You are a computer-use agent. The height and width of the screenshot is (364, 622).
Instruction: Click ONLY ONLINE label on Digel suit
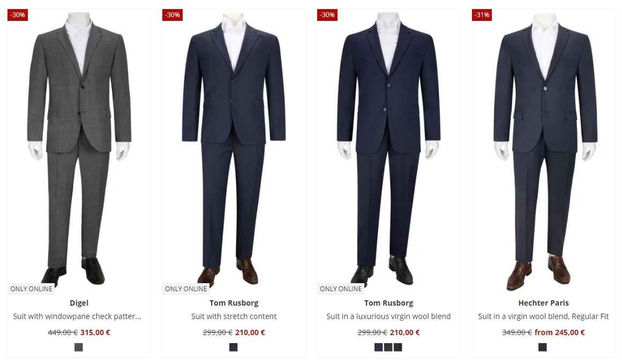point(31,289)
